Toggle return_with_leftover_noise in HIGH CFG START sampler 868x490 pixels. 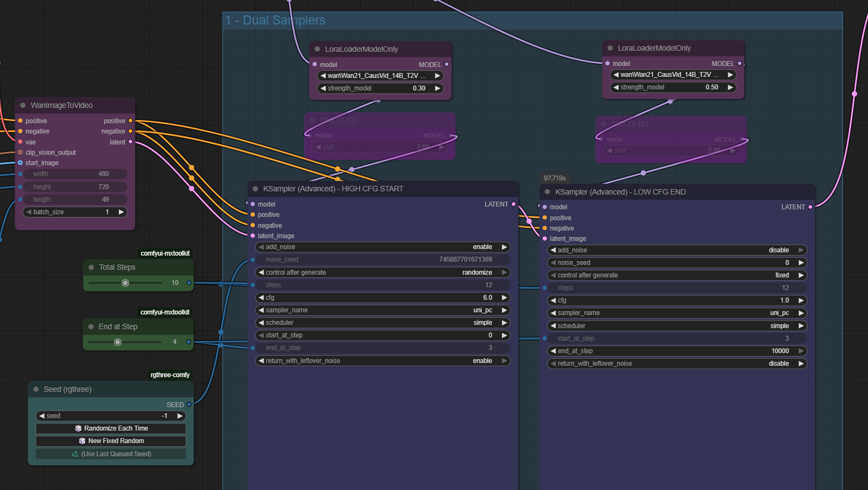(382, 361)
